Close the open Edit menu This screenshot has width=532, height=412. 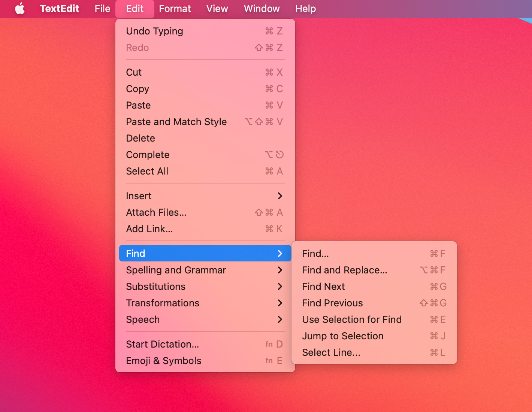click(x=135, y=8)
